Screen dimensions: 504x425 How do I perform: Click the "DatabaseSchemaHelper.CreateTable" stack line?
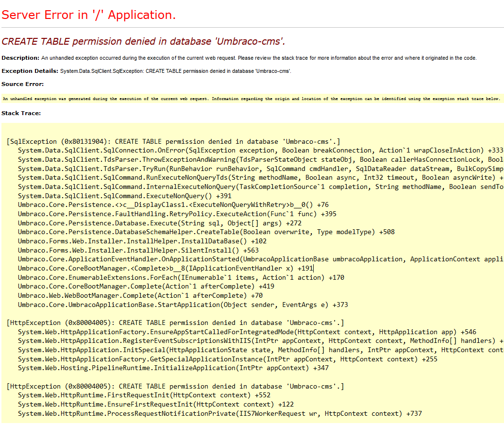tap(206, 232)
